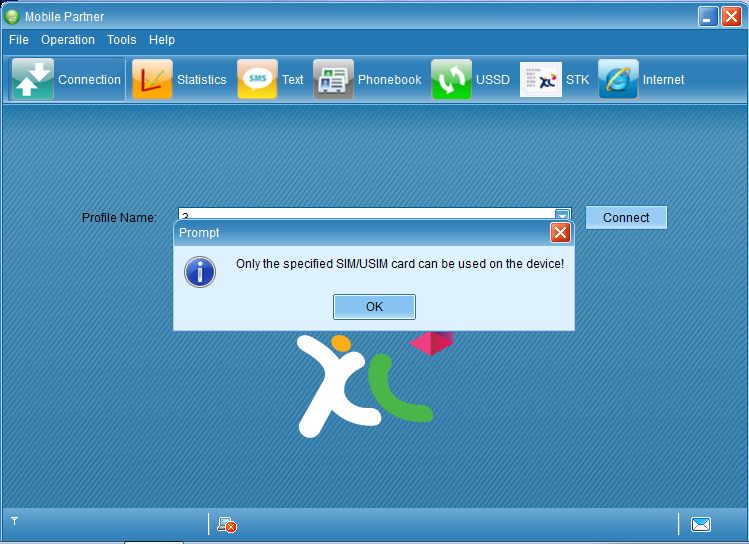Viewport: 749px width, 544px height.
Task: Click the unread message envelope icon
Action: (x=700, y=524)
